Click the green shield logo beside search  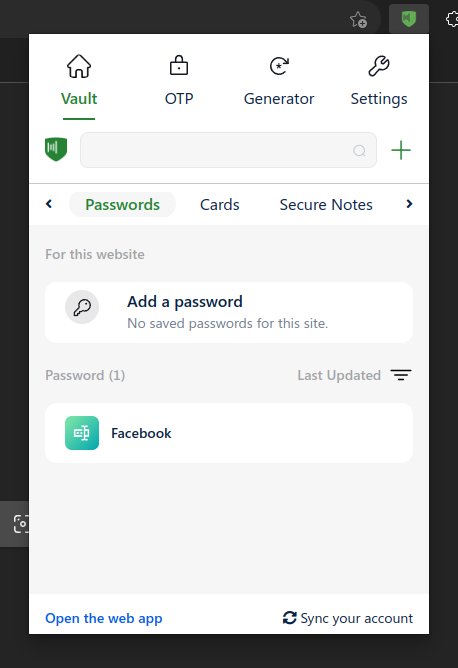[56, 150]
